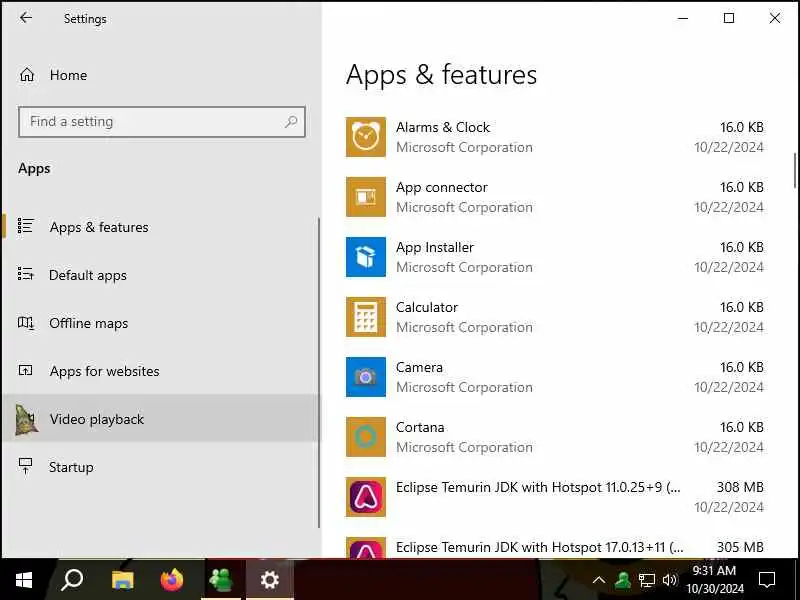Click the app list vertical scrollbar
This screenshot has height=600, width=800.
[x=795, y=170]
